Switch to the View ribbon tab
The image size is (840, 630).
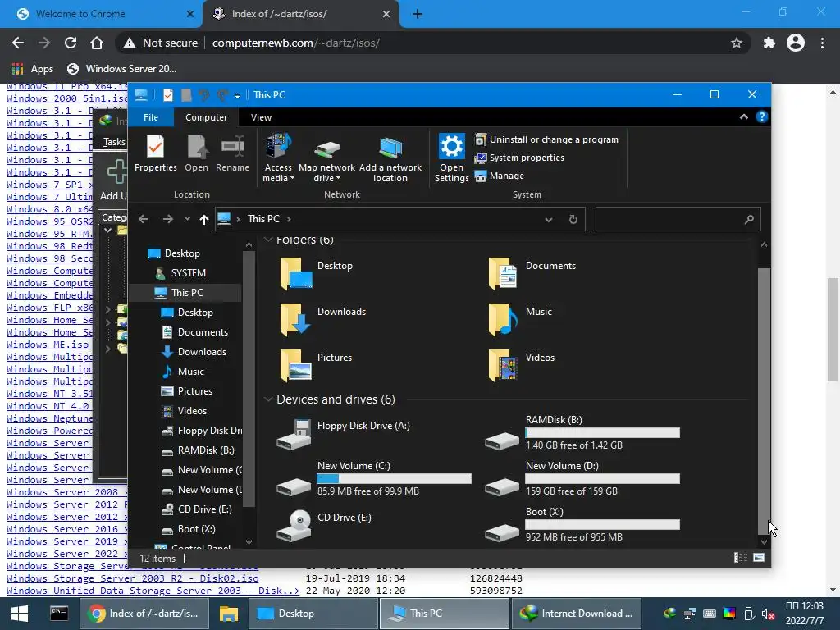[262, 117]
